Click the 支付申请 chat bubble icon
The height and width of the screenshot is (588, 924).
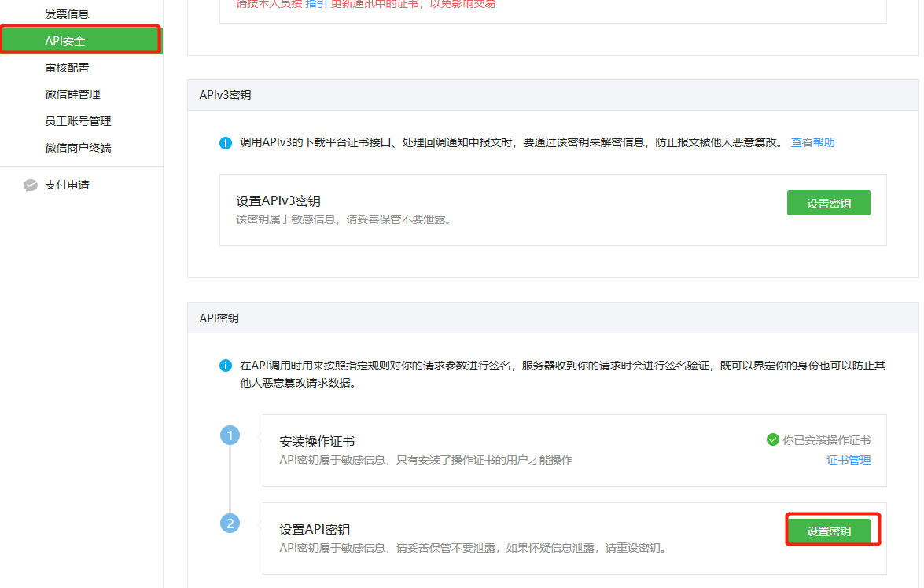click(x=31, y=186)
